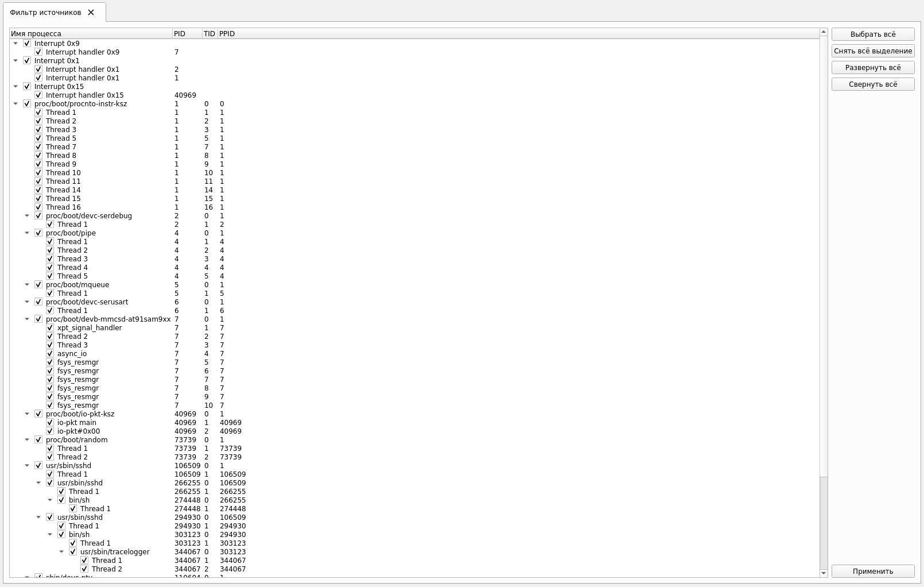
Task: Collapse everything with Свернуть всё
Action: pos(872,84)
